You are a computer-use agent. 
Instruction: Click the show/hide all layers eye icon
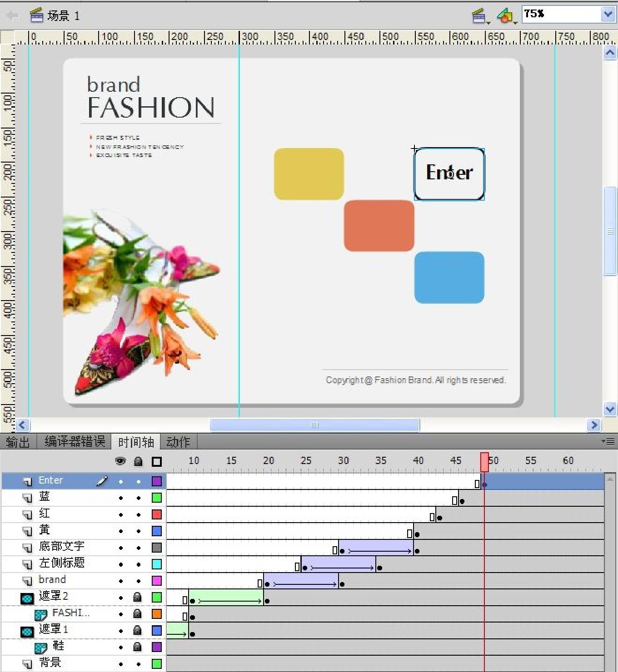click(120, 461)
